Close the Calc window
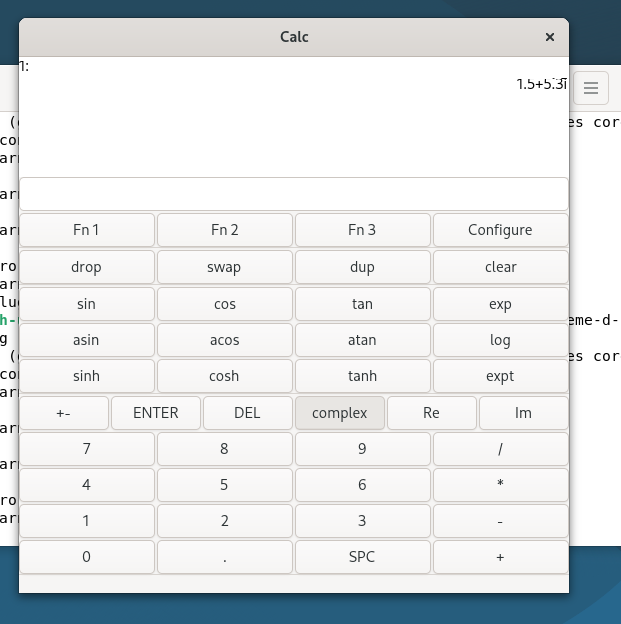The width and height of the screenshot is (621, 624). point(549,37)
